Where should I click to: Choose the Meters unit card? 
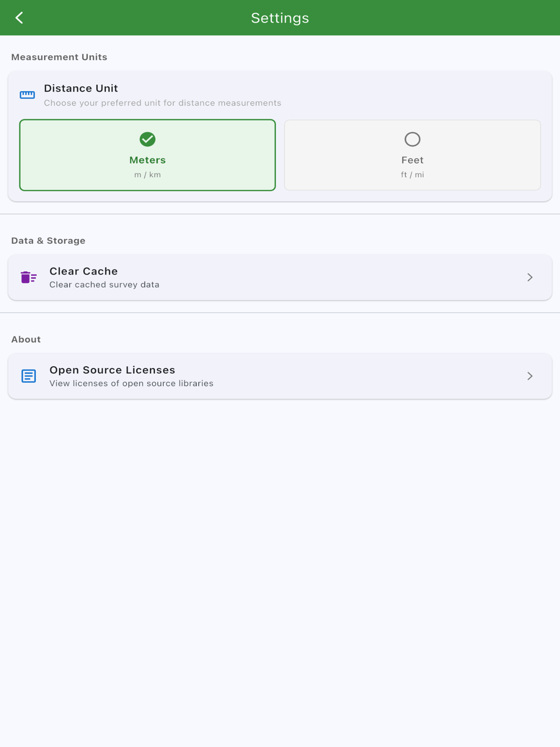click(148, 155)
